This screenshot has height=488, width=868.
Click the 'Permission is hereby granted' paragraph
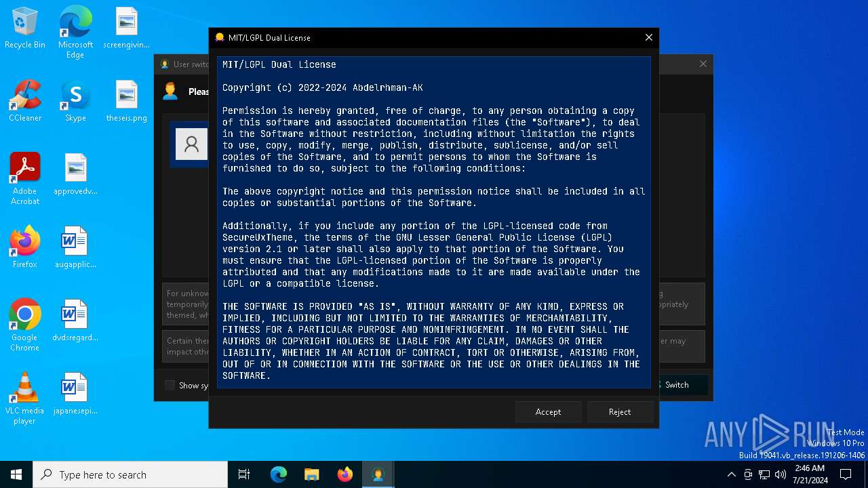tap(431, 139)
